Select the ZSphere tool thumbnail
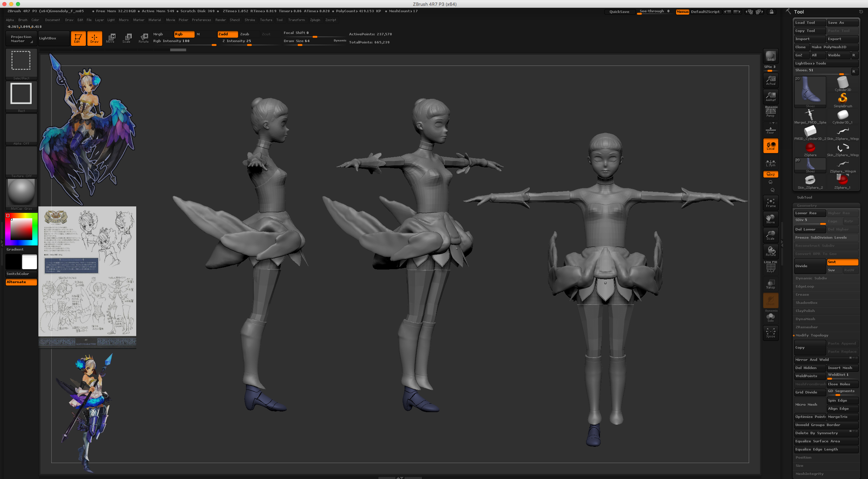Viewport: 868px width, 479px height. click(x=810, y=149)
